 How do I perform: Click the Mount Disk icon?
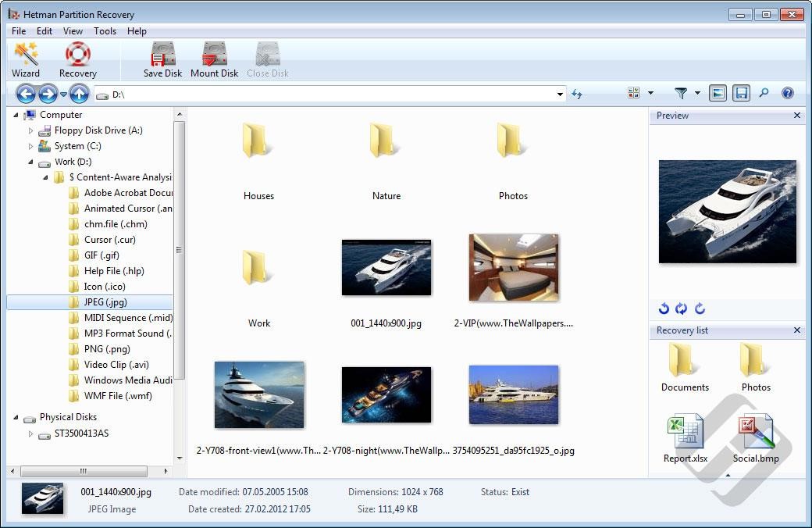(x=213, y=59)
